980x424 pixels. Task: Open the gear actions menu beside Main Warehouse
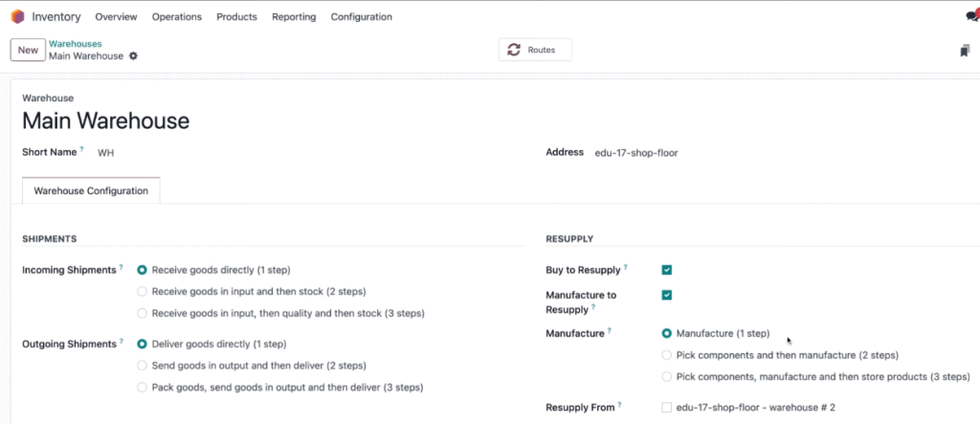click(x=133, y=56)
